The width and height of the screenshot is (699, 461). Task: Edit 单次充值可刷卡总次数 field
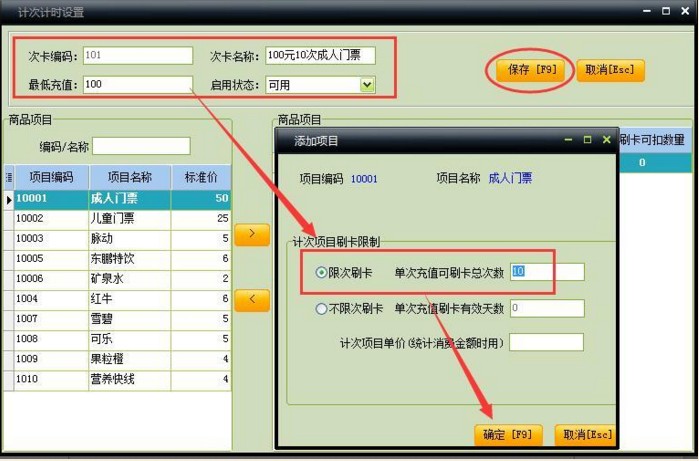click(547, 272)
